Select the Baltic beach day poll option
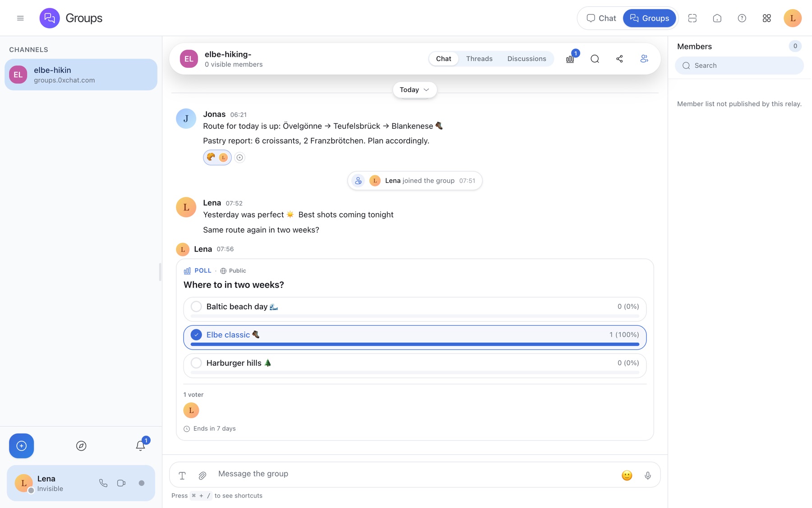The height and width of the screenshot is (508, 812). [x=415, y=309]
